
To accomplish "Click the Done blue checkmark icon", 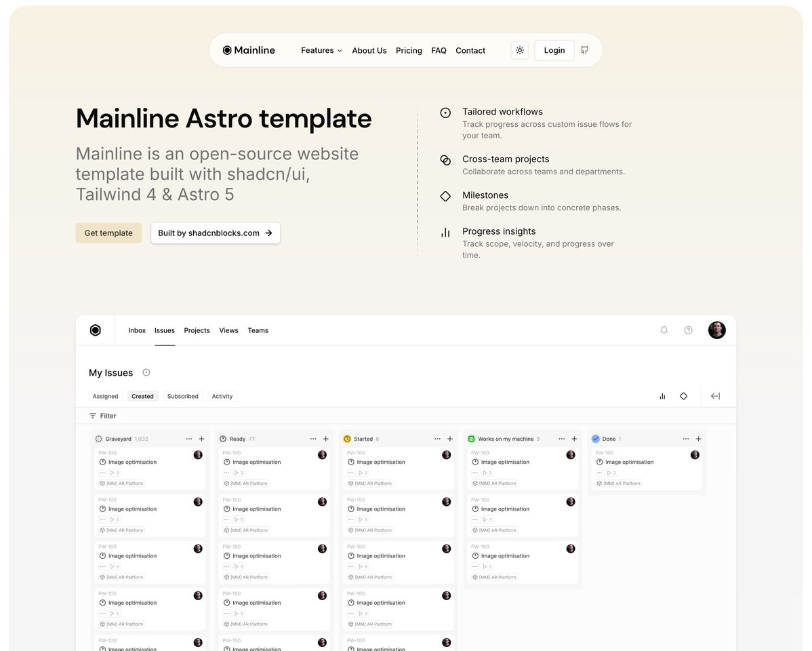I will 596,439.
